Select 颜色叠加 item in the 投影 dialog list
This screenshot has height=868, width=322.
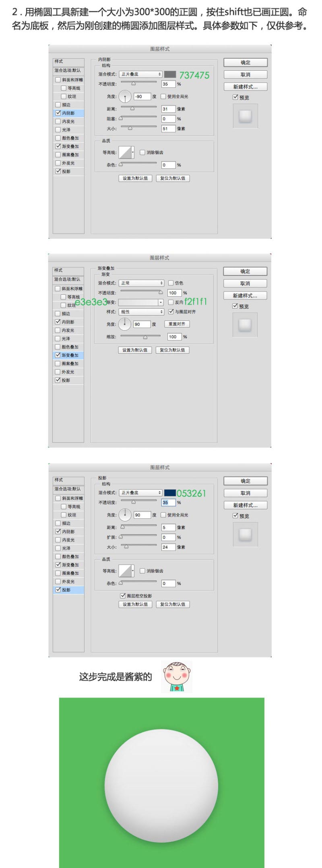click(x=69, y=557)
